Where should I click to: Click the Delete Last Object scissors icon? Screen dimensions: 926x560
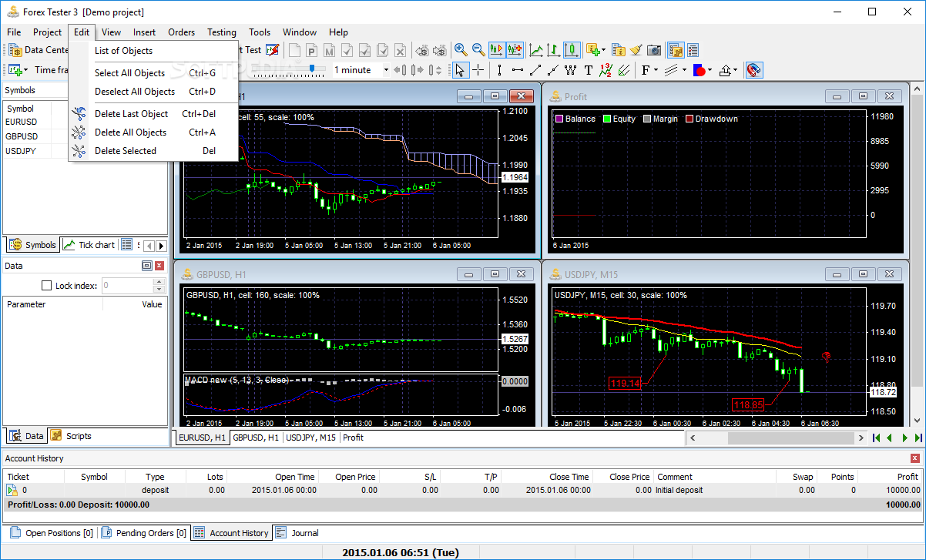click(x=79, y=113)
